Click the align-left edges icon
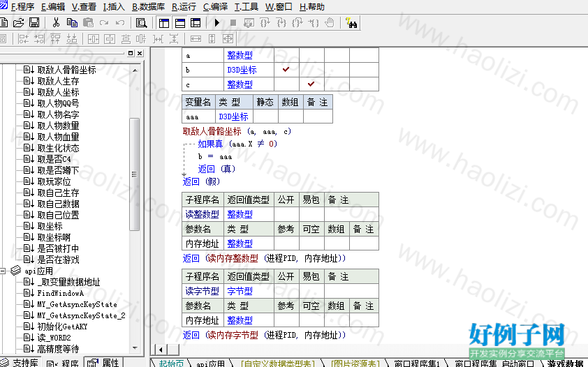The height and width of the screenshot is (367, 588). click(x=23, y=38)
